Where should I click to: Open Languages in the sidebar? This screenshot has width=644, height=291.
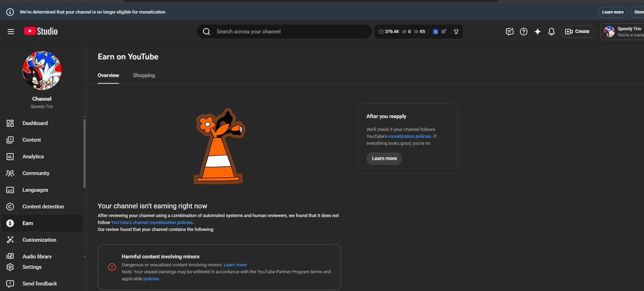(x=42, y=190)
